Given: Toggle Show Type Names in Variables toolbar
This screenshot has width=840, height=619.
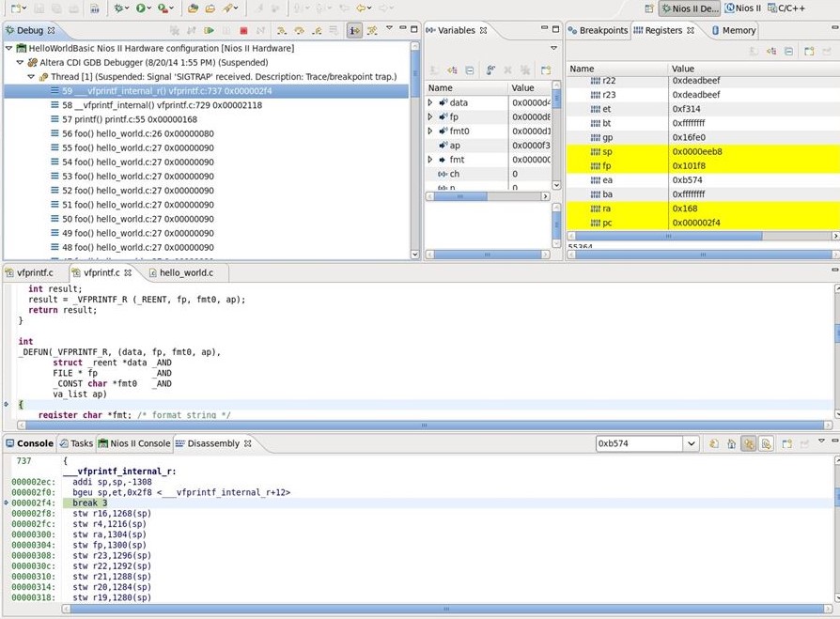Looking at the screenshot, I should click(x=434, y=70).
